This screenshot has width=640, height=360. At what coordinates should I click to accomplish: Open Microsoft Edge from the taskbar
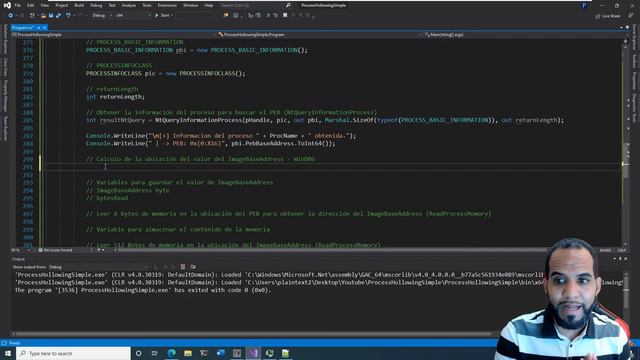point(171,353)
